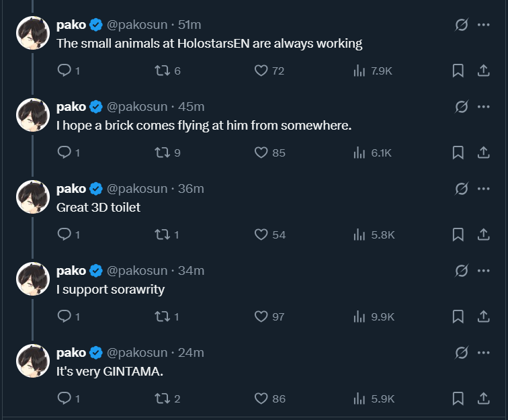Bookmark the 'I support sorawrity' tweet

[458, 317]
